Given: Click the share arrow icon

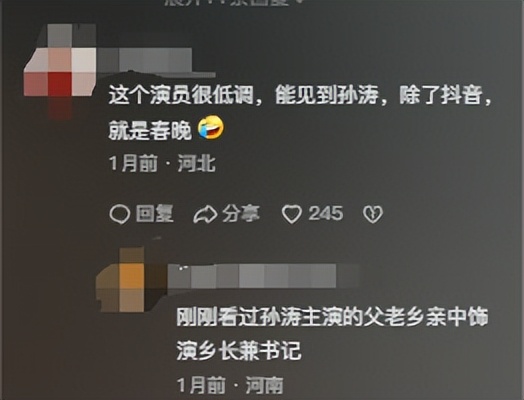Looking at the screenshot, I should (x=205, y=214).
